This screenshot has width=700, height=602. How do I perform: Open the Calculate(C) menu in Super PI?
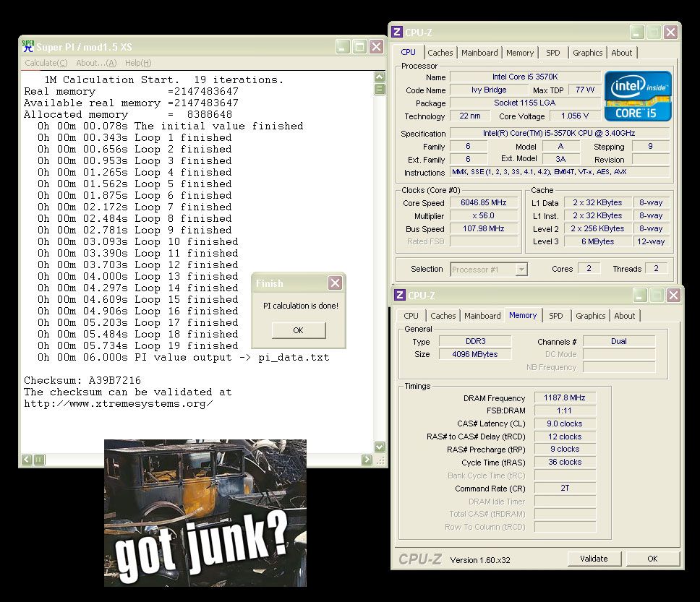(x=46, y=63)
